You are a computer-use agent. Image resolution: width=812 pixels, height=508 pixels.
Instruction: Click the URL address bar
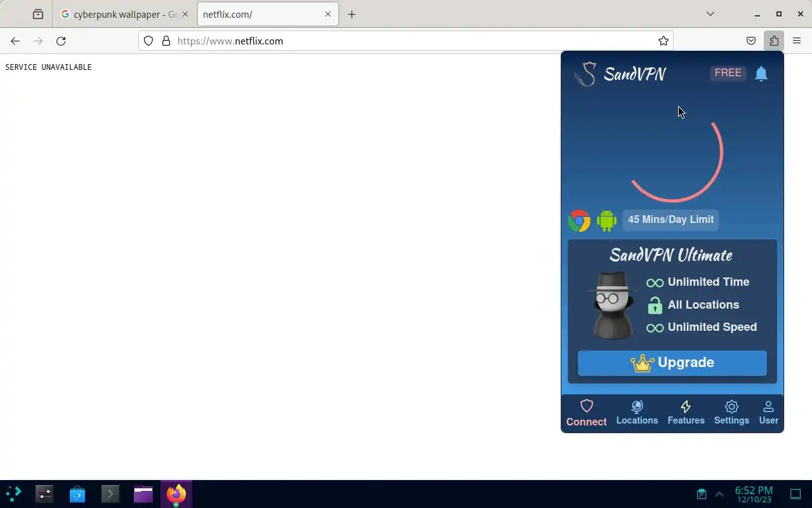point(406,41)
